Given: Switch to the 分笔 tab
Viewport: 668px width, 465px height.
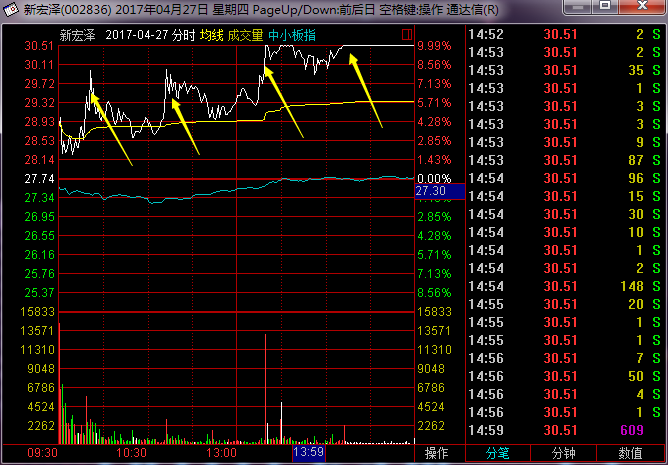Looking at the screenshot, I should (x=498, y=453).
